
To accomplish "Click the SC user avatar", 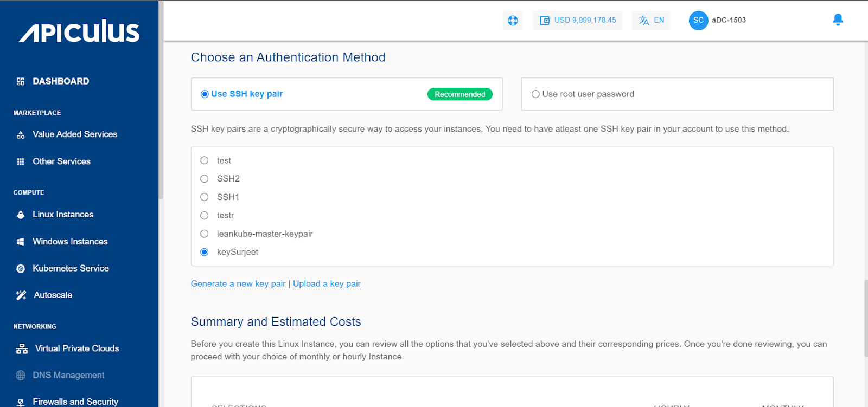I will coord(698,21).
